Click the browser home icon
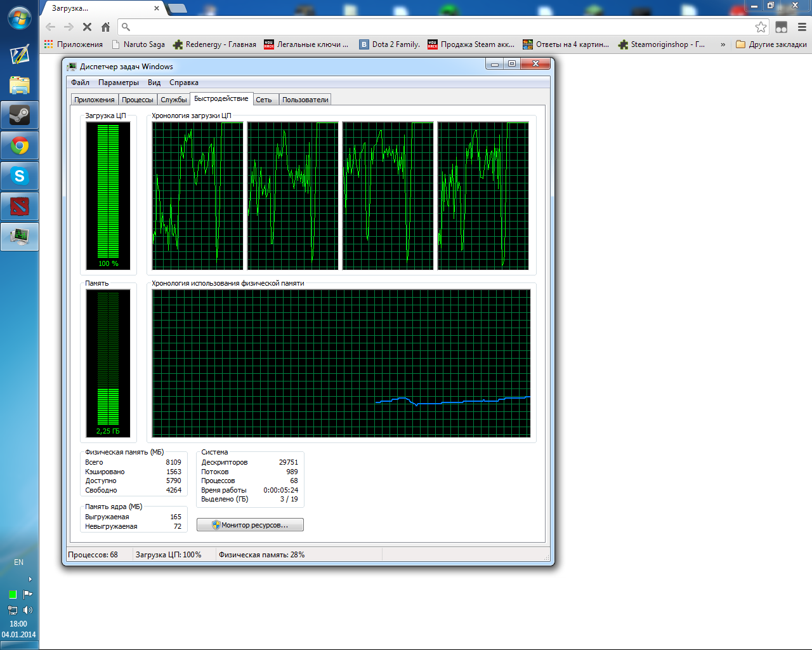Viewport: 812px width, 650px height. coord(105,27)
